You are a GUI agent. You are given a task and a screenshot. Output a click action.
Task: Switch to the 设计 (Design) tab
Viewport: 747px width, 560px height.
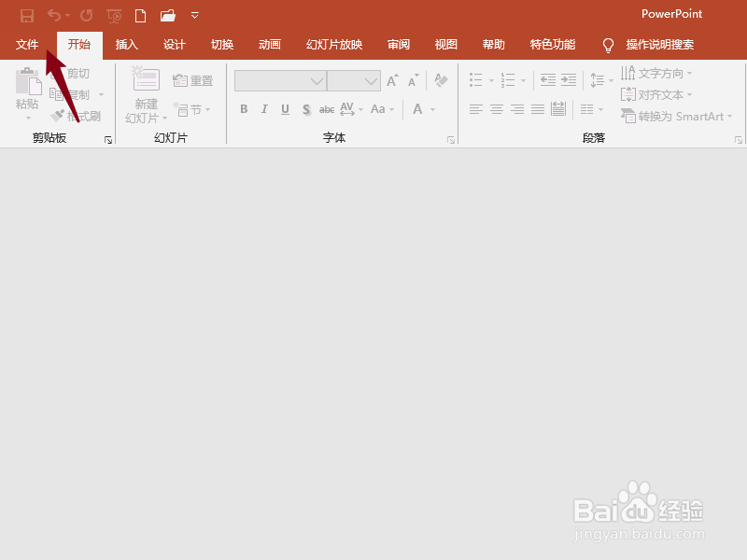175,45
